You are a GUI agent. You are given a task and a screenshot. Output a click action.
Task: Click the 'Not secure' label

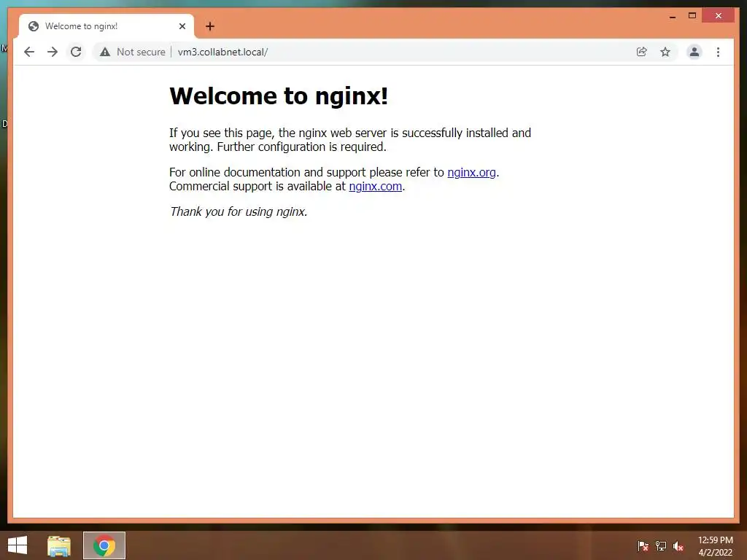(x=141, y=52)
